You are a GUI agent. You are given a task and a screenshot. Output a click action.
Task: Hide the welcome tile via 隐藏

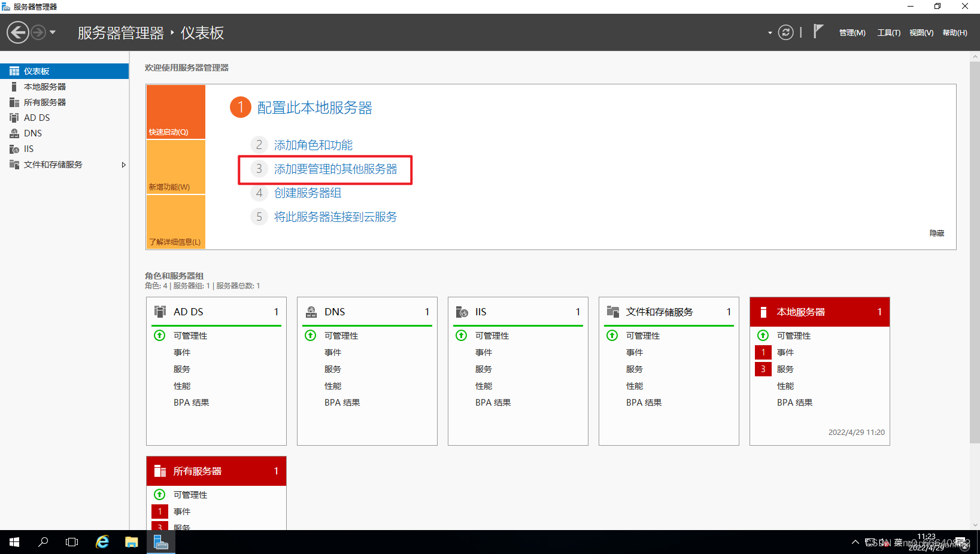tap(937, 233)
